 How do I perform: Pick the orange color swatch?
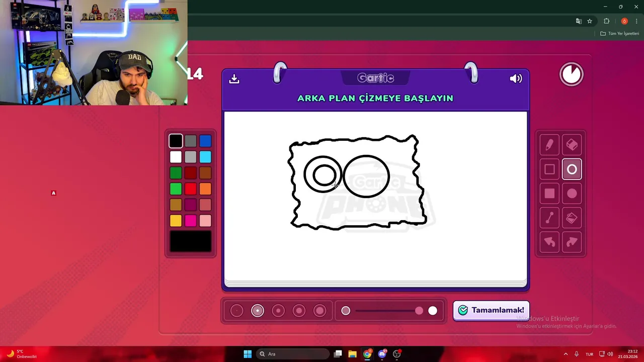coord(205,189)
